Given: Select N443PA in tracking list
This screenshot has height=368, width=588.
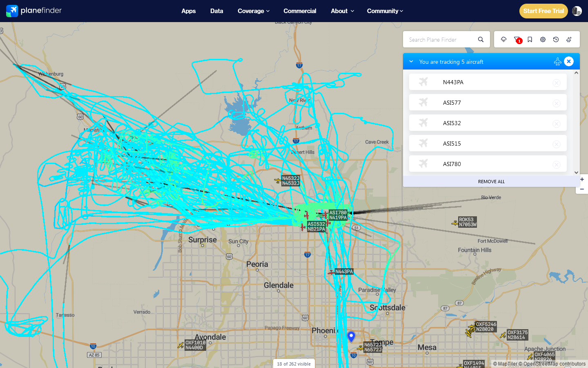Looking at the screenshot, I should (488, 82).
